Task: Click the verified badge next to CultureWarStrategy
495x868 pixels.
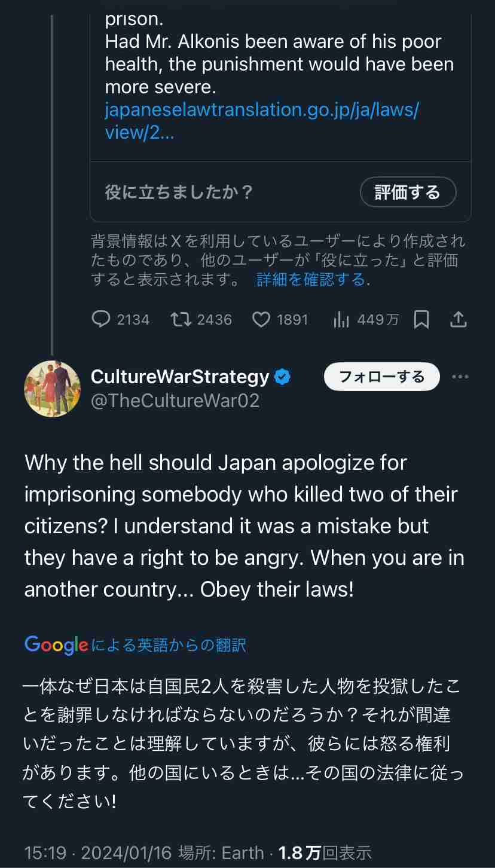Action: (282, 377)
